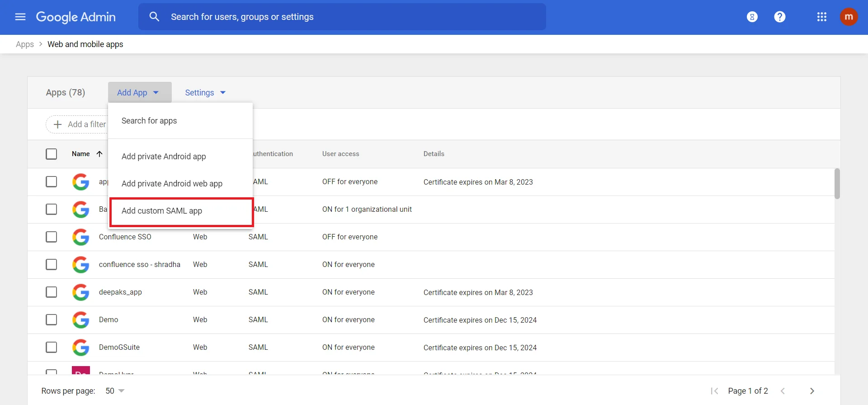Collapse the Add App dropdown
Screen dimensions: 868x405
point(139,93)
